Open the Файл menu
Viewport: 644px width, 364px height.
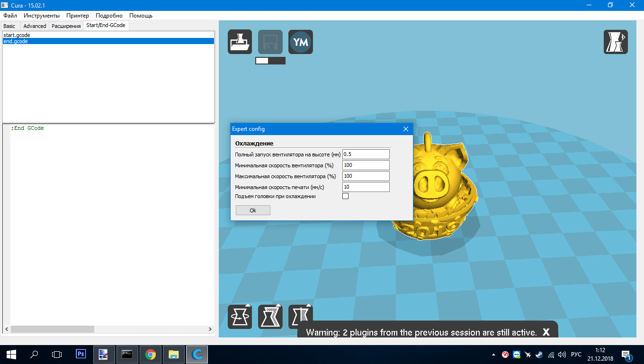[x=10, y=16]
